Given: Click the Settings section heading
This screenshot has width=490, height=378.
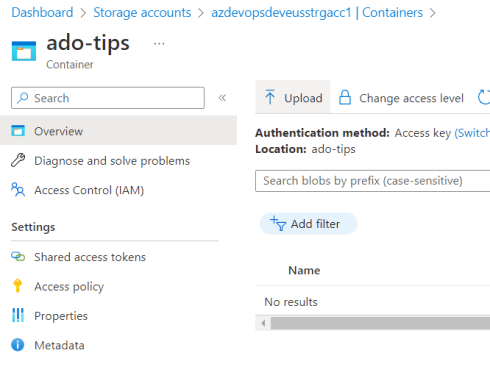Looking at the screenshot, I should 33,227.
